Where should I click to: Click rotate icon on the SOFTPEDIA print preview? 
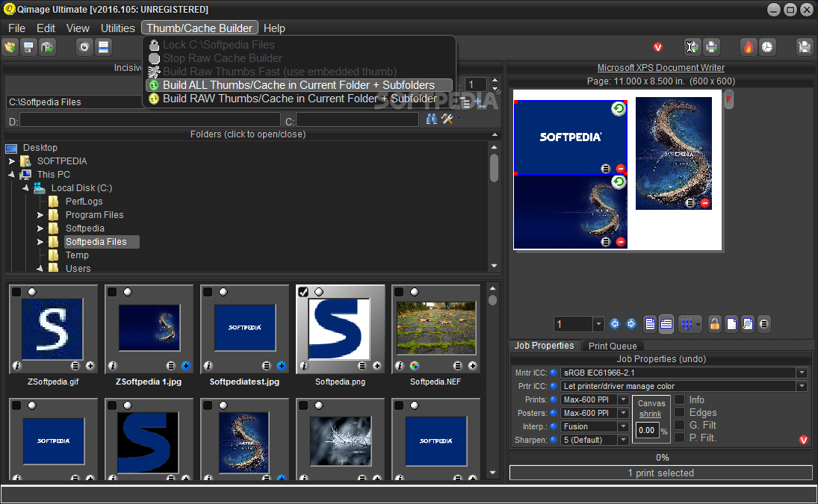pos(619,108)
